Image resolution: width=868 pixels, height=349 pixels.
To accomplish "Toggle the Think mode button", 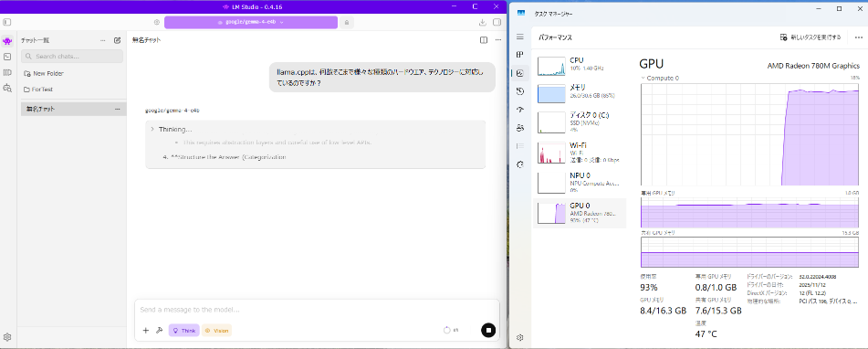I will pos(184,331).
